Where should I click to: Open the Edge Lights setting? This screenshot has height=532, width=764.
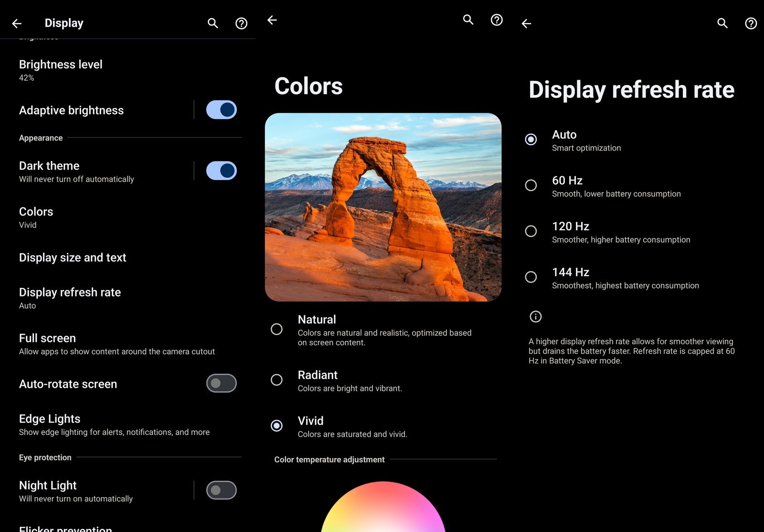pos(127,425)
